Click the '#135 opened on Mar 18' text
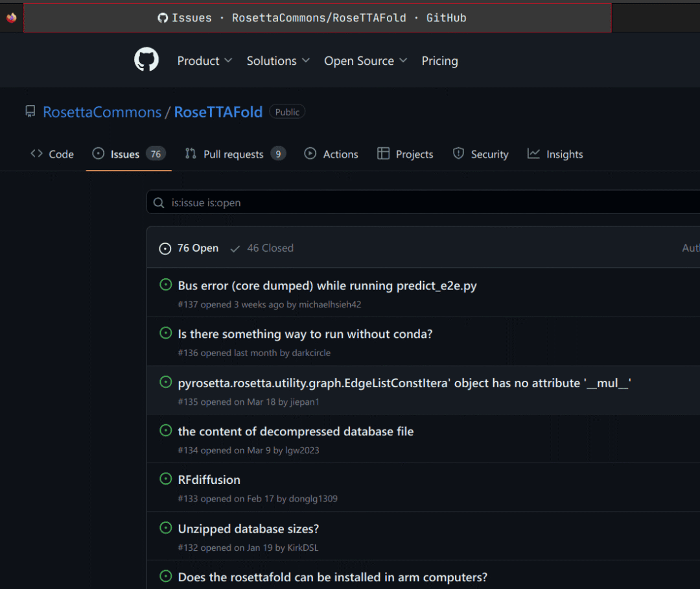Image resolution: width=700 pixels, height=589 pixels. 227,402
